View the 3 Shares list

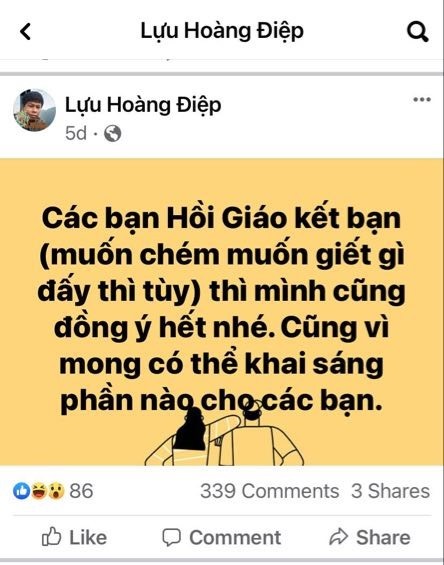coord(391,491)
